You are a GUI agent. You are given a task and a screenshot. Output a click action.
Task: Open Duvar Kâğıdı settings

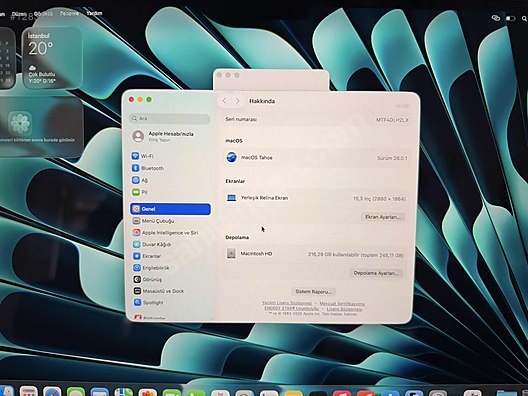[170, 244]
